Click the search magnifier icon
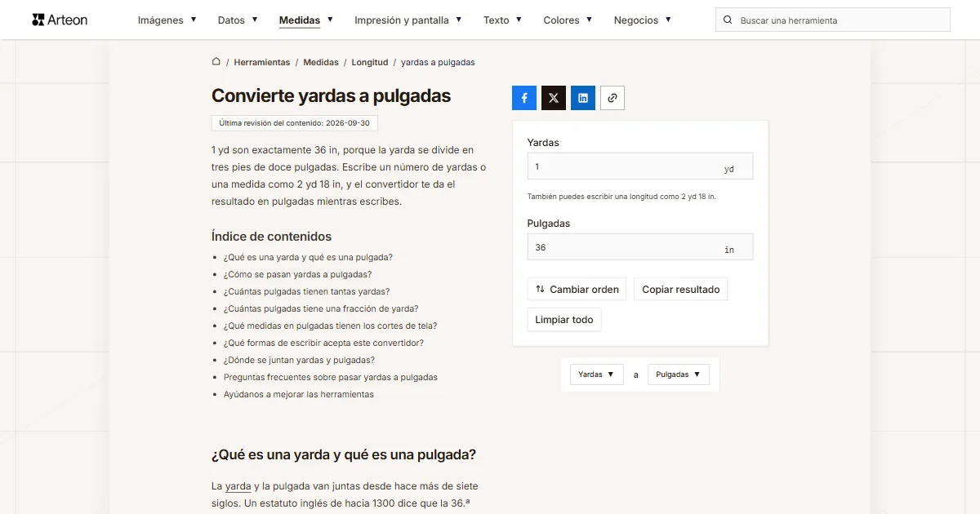This screenshot has width=980, height=514. coord(728,20)
